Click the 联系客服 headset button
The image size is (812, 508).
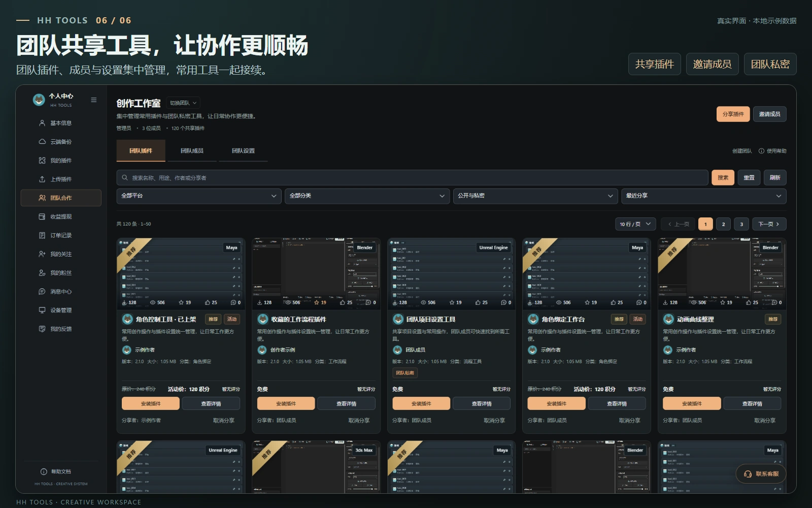pos(761,474)
